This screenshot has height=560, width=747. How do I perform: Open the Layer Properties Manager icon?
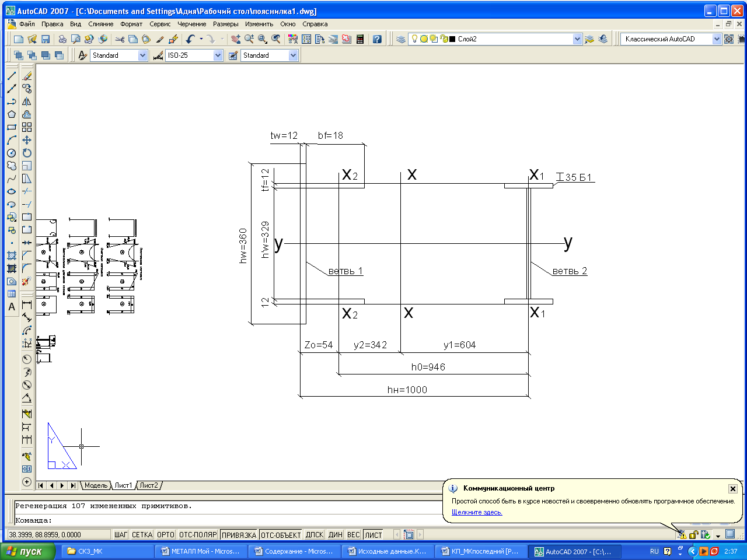pos(401,39)
